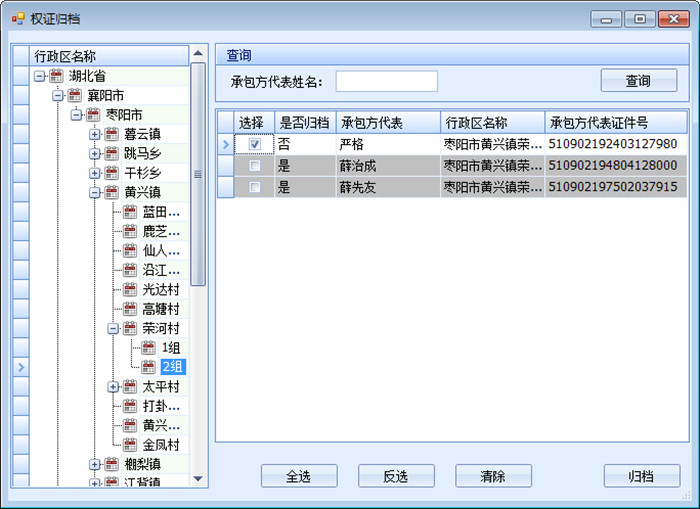Focus the 承包方代表姓名 input field
The width and height of the screenshot is (700, 509).
point(387,81)
